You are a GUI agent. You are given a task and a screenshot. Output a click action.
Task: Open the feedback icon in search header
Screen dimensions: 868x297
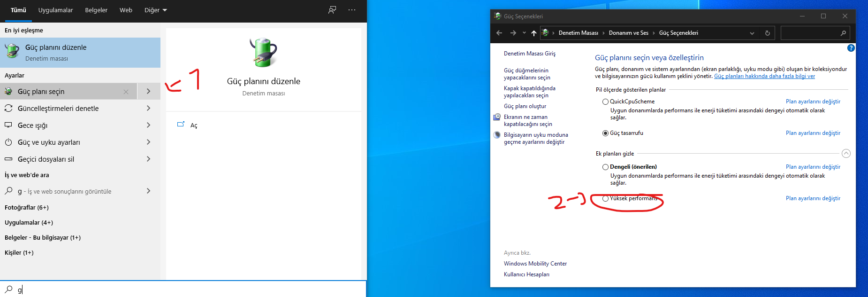(332, 10)
